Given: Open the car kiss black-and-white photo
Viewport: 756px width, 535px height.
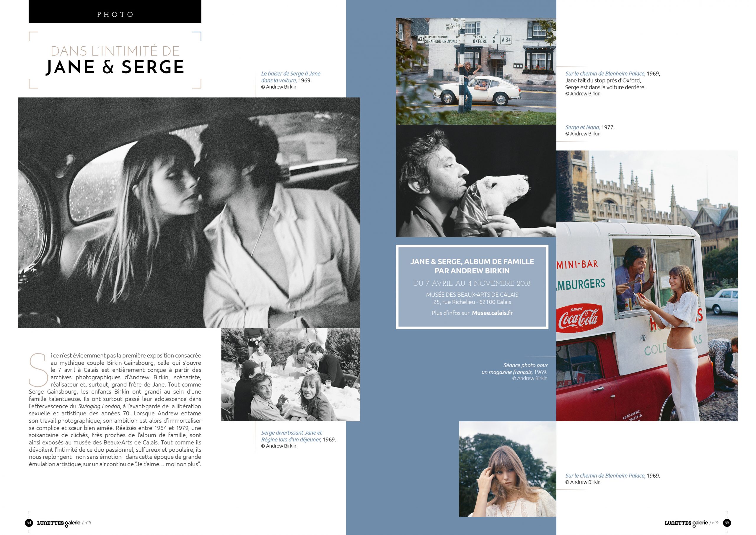Looking at the screenshot, I should click(x=189, y=212).
